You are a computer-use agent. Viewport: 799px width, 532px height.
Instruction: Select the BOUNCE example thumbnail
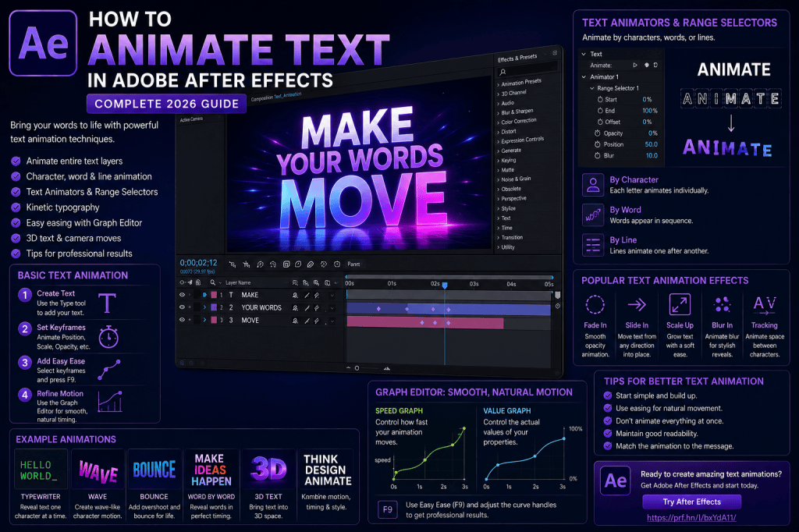154,470
